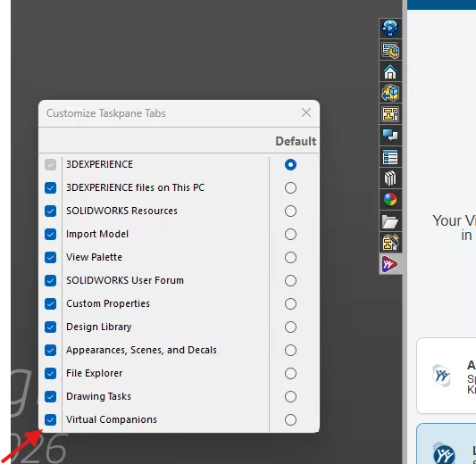Open the Design Library tab icon
The image size is (476, 464).
(390, 178)
